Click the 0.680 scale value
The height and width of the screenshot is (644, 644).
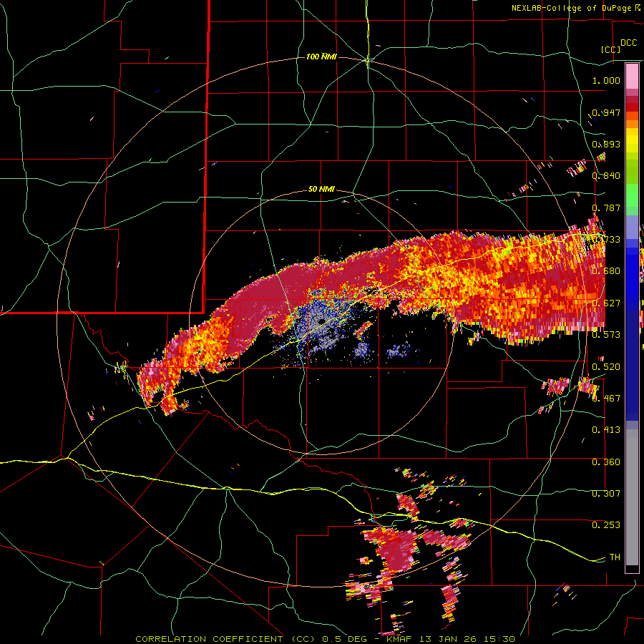pyautogui.click(x=606, y=271)
